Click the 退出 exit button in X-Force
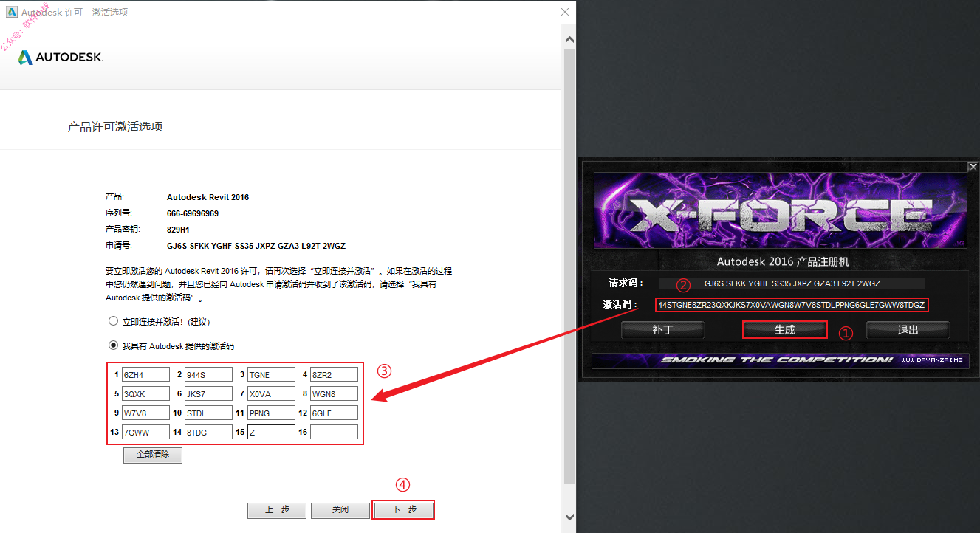 coord(908,330)
